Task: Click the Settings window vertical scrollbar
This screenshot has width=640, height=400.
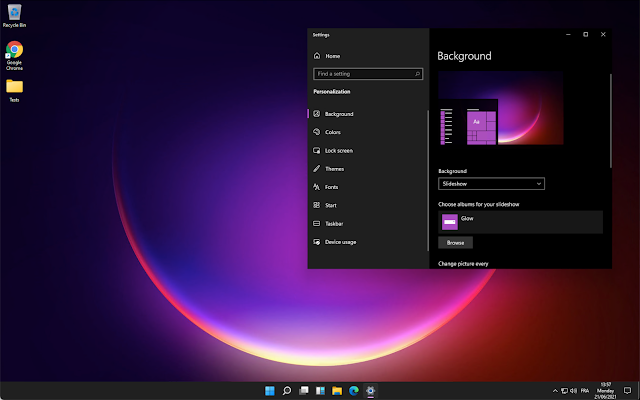Action: pyautogui.click(x=611, y=121)
